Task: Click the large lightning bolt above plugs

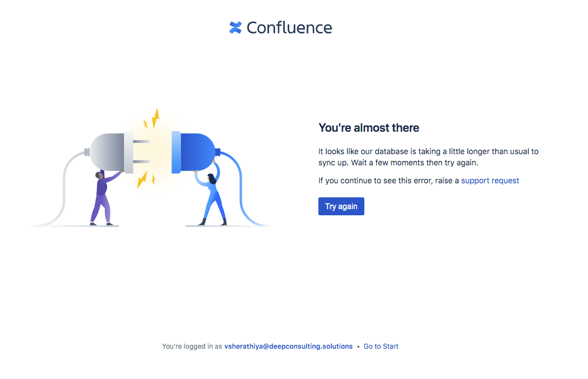Action: click(x=156, y=118)
